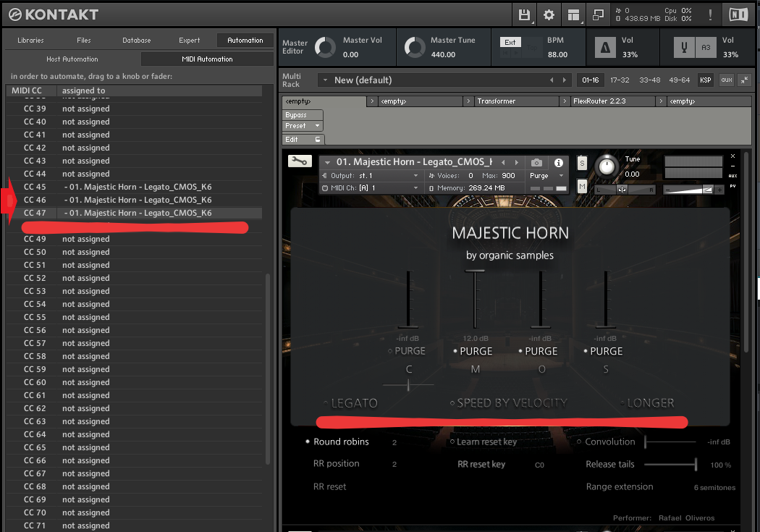Toggle the aux sends button
Image resolution: width=760 pixels, height=532 pixels.
coord(726,80)
